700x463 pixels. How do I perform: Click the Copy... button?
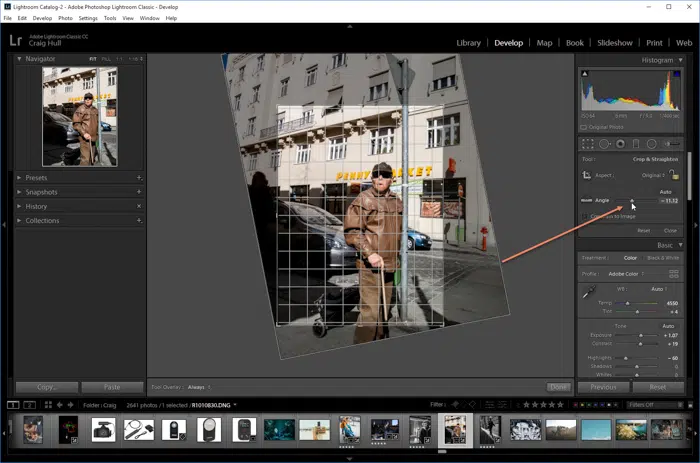tap(47, 387)
